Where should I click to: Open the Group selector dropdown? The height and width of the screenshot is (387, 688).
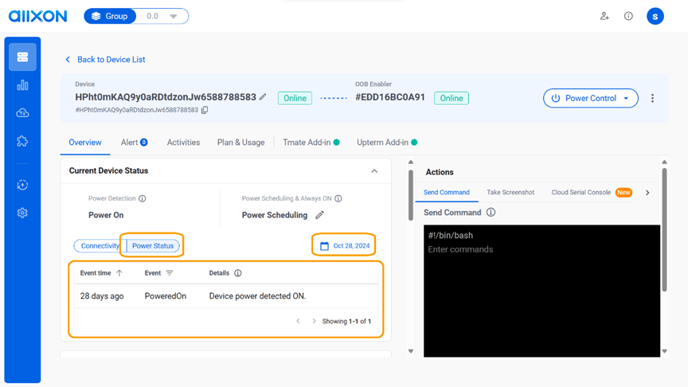162,16
